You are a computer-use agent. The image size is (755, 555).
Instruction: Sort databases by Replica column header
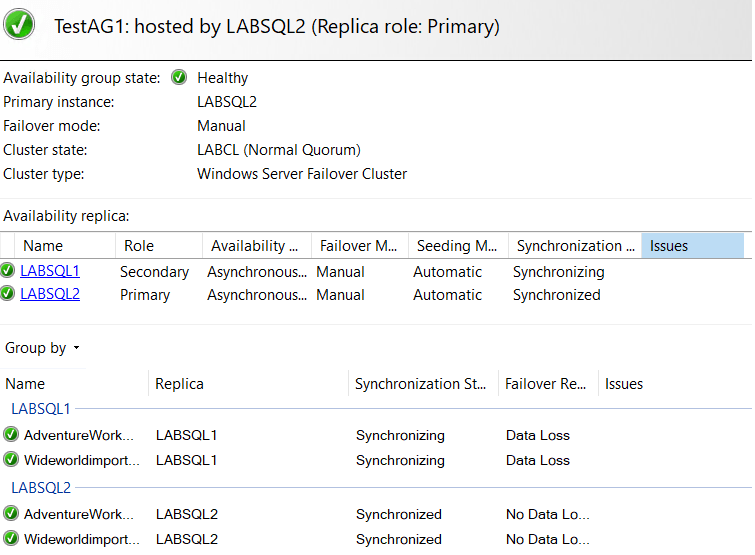pos(248,384)
